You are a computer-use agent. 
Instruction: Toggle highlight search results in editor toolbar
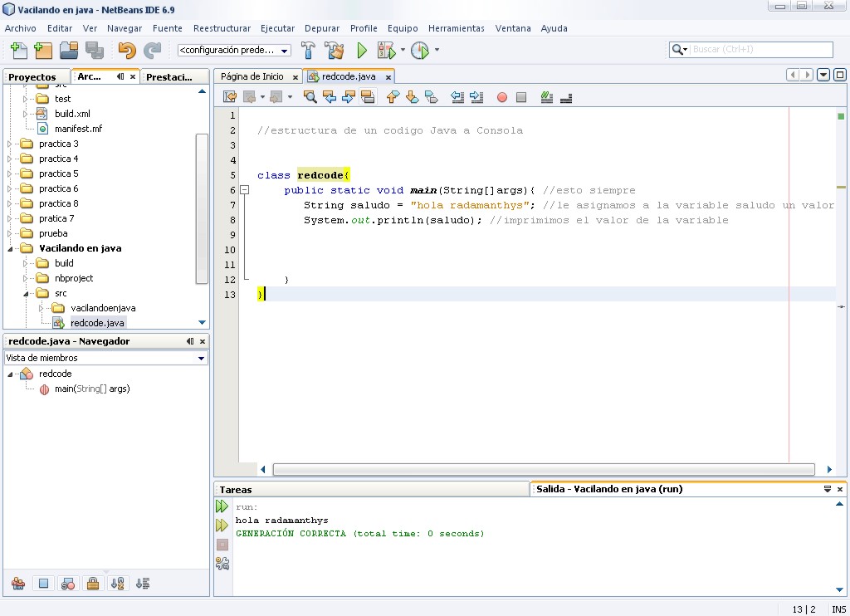click(x=369, y=97)
